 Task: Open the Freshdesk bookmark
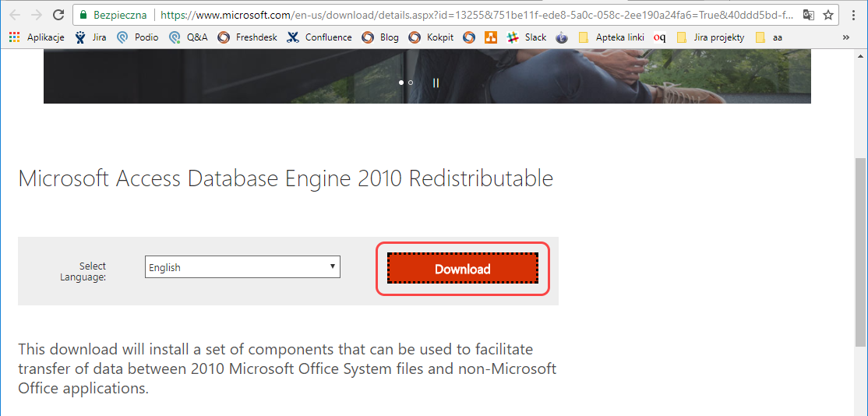pyautogui.click(x=247, y=37)
